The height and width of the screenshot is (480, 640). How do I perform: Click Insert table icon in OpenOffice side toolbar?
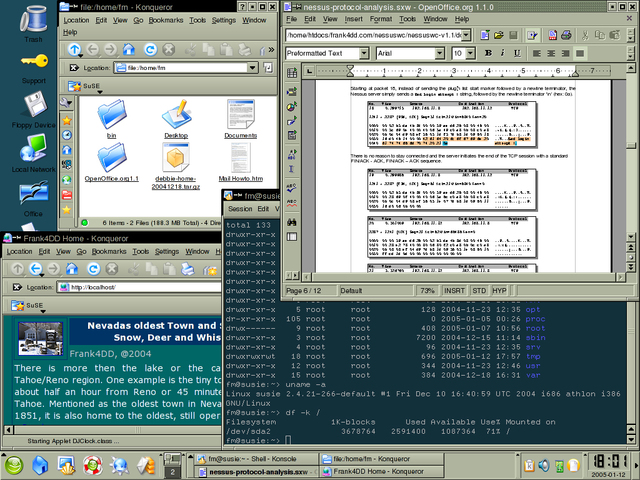pos(292,73)
